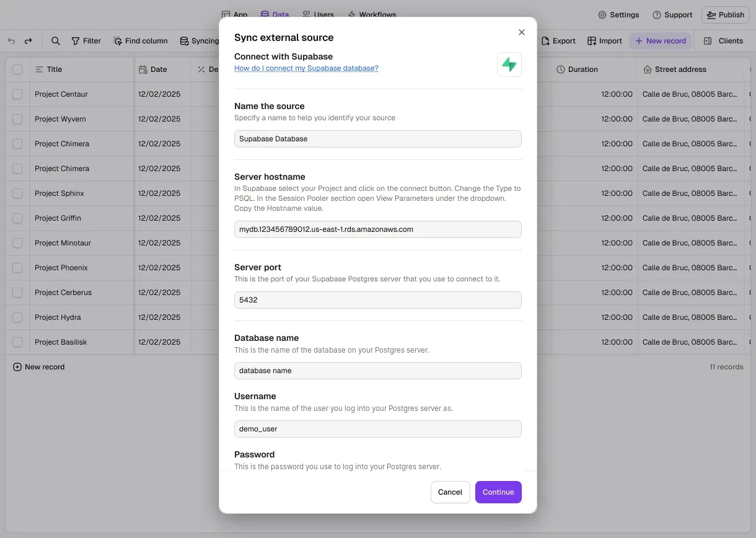Select the Project Phoenix row checkbox
This screenshot has width=756, height=538.
(17, 268)
